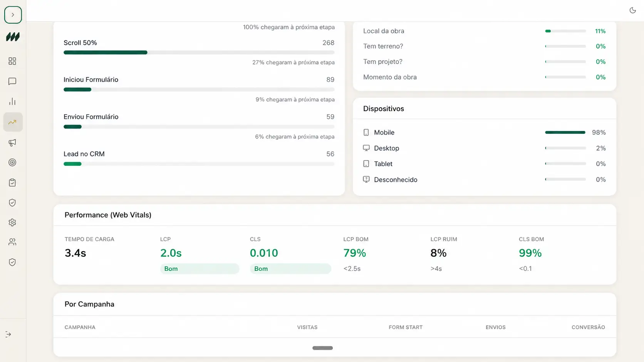This screenshot has width=644, height=362.
Task: Click the 8% LCP RUIM value
Action: [438, 253]
